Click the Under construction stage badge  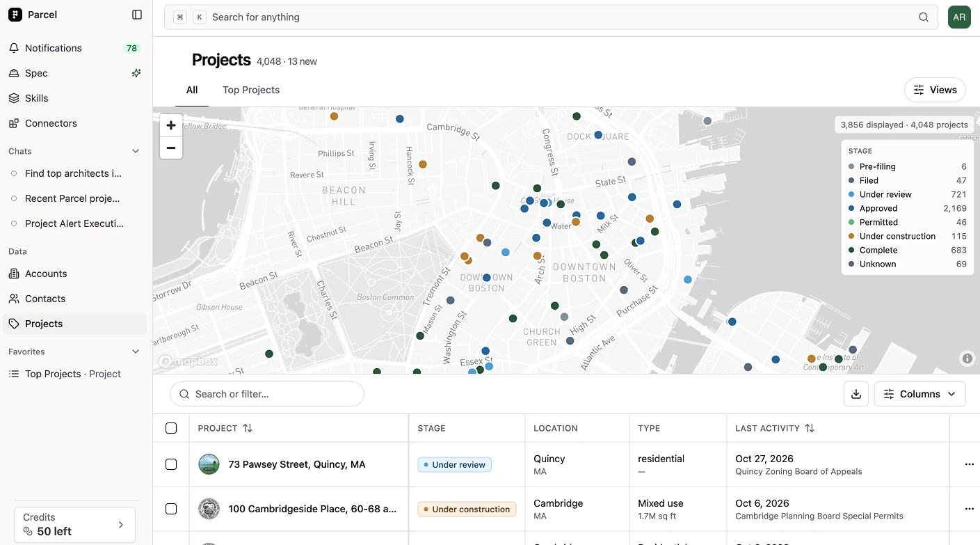467,509
